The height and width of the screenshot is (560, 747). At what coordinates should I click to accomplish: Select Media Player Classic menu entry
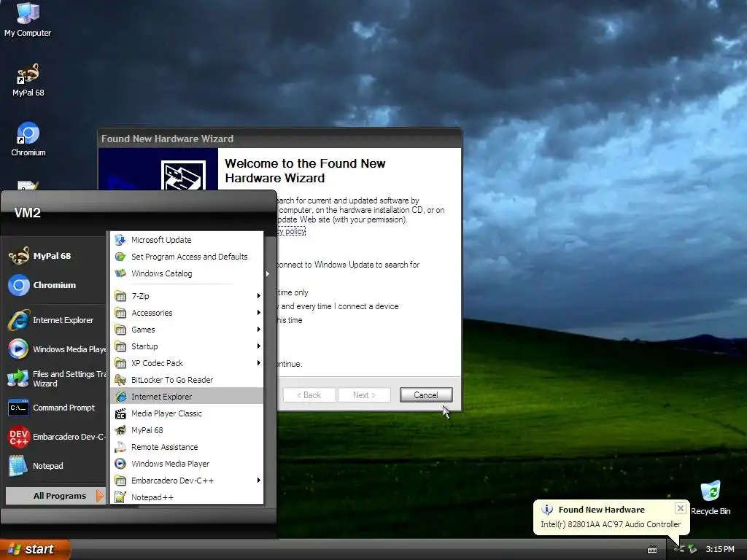[187, 413]
